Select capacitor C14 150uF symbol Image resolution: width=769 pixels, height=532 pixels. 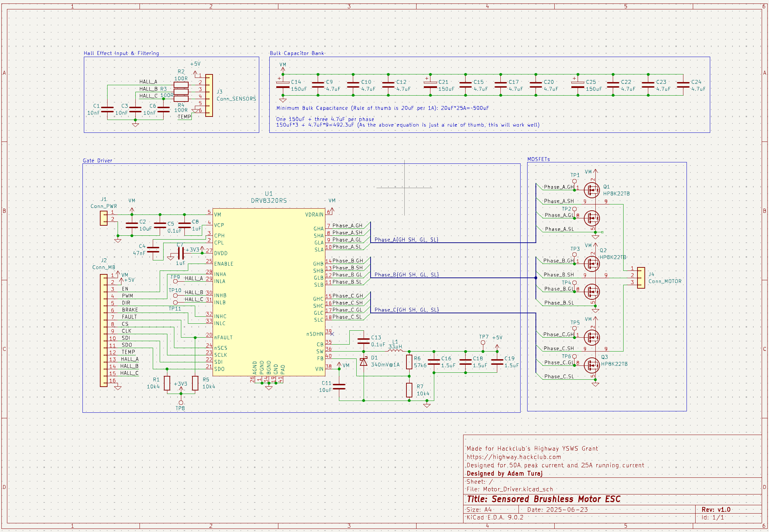[283, 85]
